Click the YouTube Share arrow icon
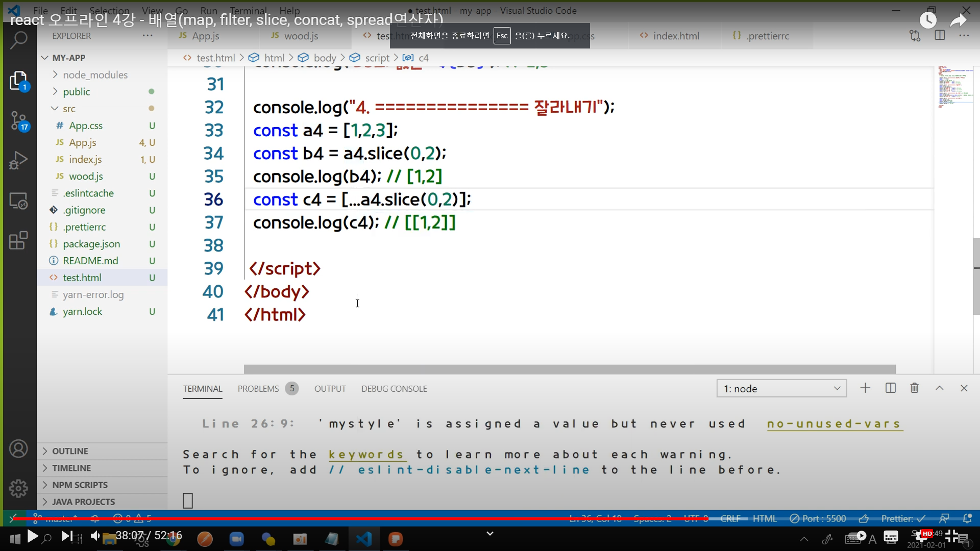This screenshot has height=551, width=980. [959, 20]
